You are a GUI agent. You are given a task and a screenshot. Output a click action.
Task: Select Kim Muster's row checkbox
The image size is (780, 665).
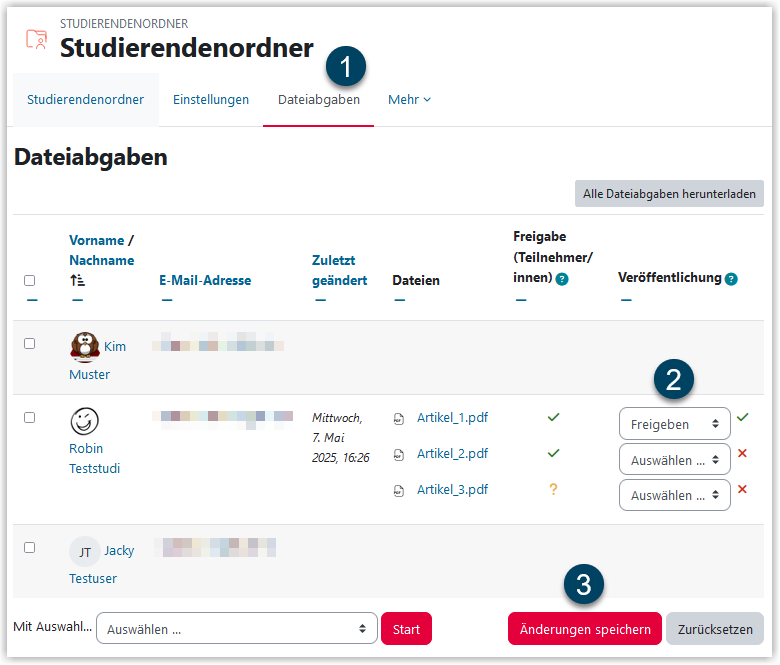point(30,344)
